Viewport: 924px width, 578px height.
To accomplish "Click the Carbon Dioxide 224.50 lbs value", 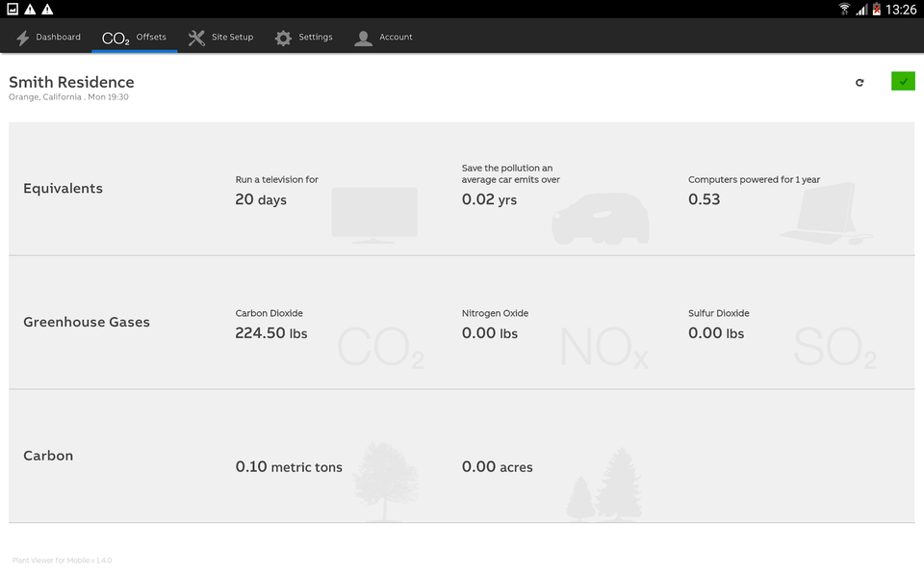I will pyautogui.click(x=270, y=333).
